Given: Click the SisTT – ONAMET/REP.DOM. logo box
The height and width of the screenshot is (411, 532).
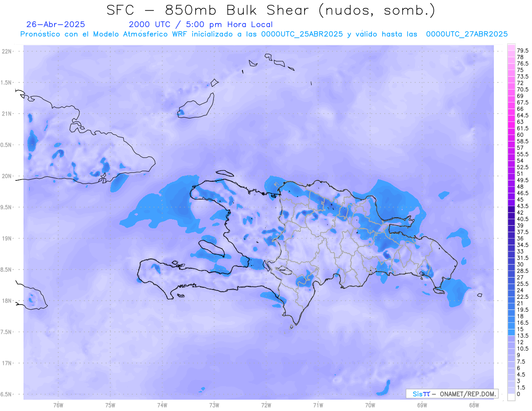Looking at the screenshot, I should pyautogui.click(x=452, y=394).
